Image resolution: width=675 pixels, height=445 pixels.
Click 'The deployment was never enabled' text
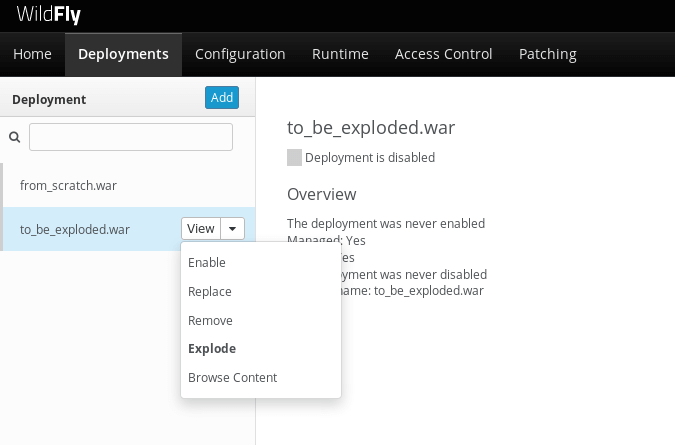(386, 223)
